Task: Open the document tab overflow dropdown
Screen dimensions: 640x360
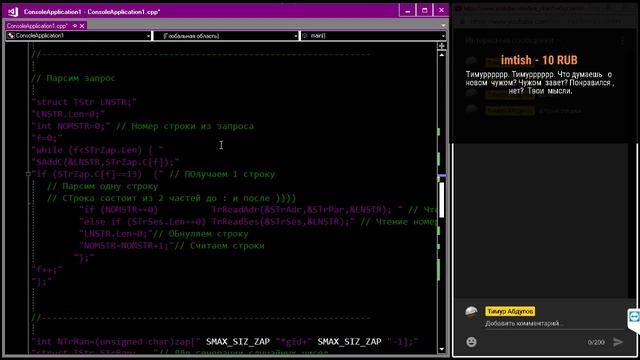Action: (443, 26)
